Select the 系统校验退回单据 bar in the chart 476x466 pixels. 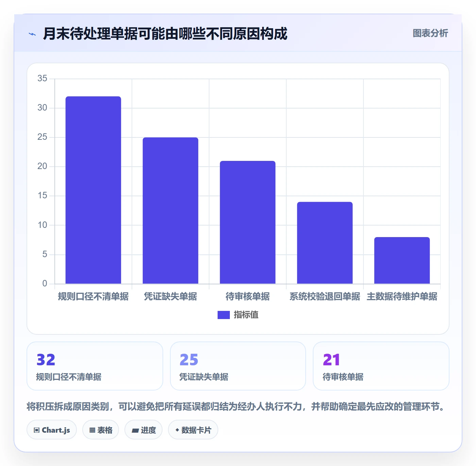click(325, 243)
